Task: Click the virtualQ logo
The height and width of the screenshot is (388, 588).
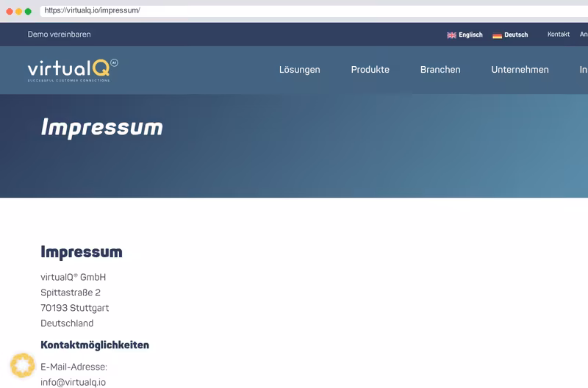Action: [x=73, y=70]
